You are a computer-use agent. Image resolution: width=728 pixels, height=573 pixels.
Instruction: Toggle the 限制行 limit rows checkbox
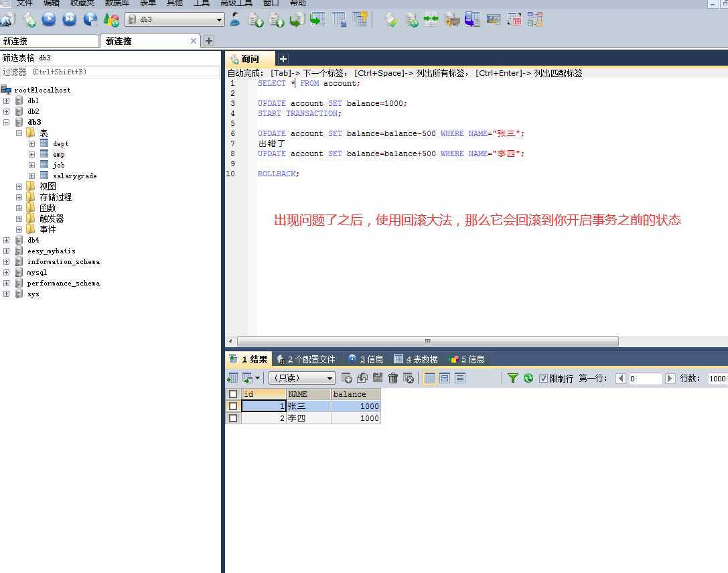(543, 378)
